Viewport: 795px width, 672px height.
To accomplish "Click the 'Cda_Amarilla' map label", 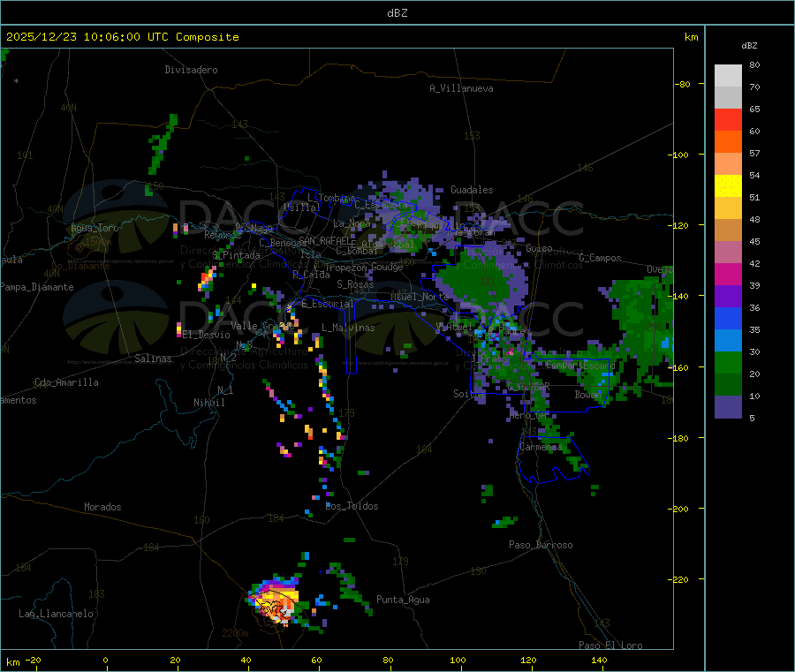I will 66,382.
